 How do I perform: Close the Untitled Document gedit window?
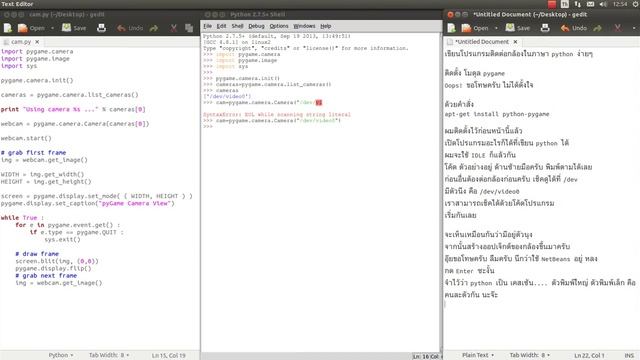point(450,14)
